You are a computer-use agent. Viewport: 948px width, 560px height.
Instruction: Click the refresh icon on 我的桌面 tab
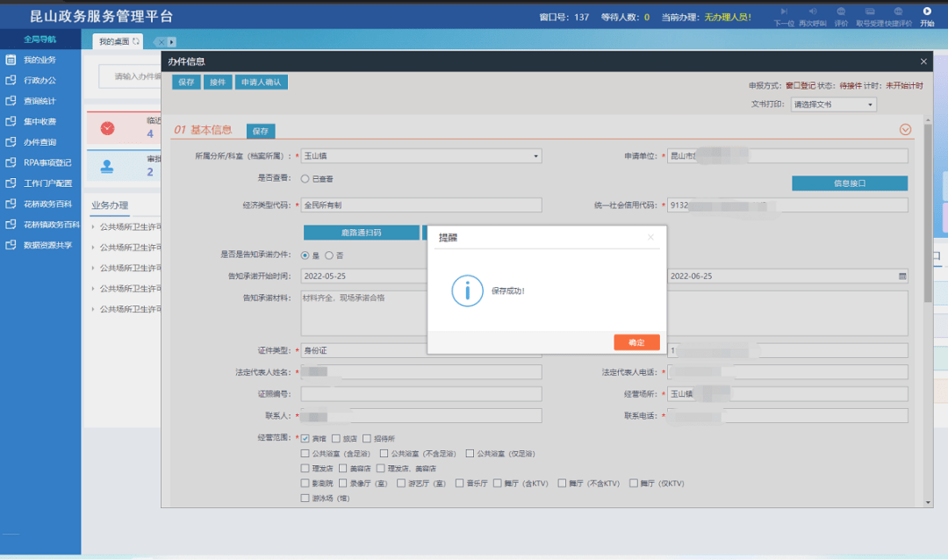pyautogui.click(x=136, y=41)
